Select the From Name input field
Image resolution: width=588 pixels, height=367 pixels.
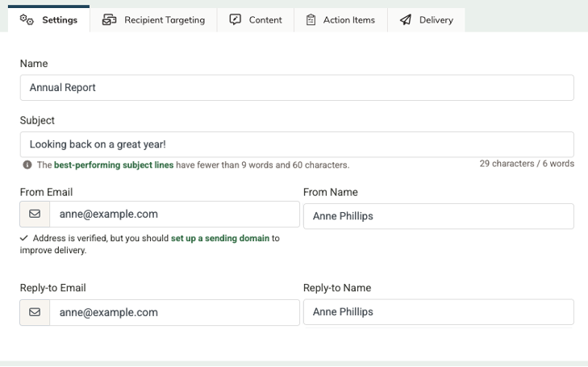point(438,216)
